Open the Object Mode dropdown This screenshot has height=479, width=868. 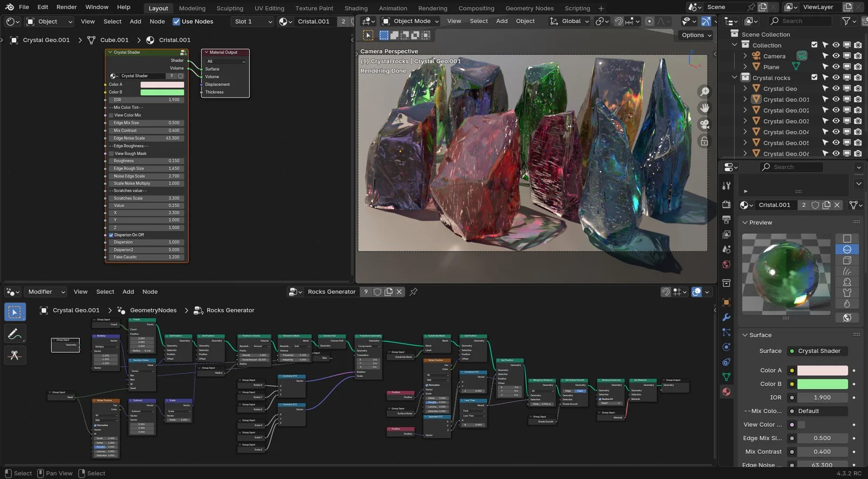pos(411,21)
